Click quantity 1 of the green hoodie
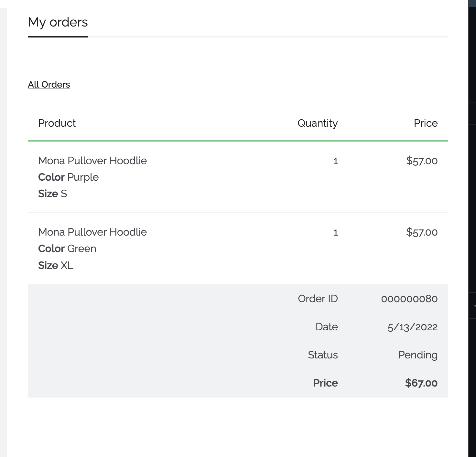The image size is (476, 457). 335,232
